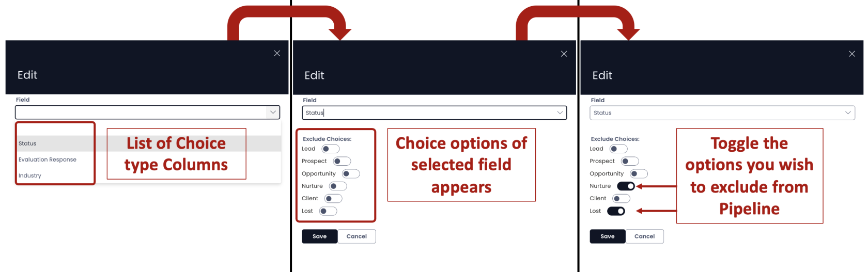The height and width of the screenshot is (272, 868).
Task: Turn on Nurture exclusion in middle panel
Action: (338, 186)
